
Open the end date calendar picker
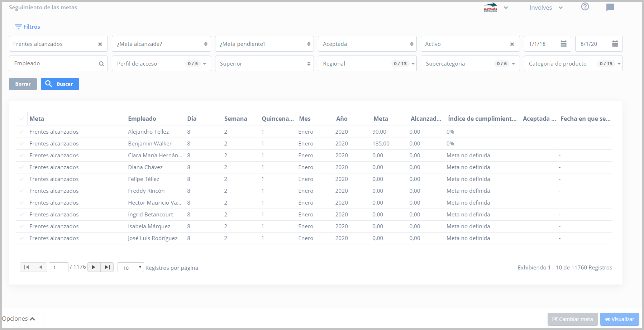[x=615, y=44]
